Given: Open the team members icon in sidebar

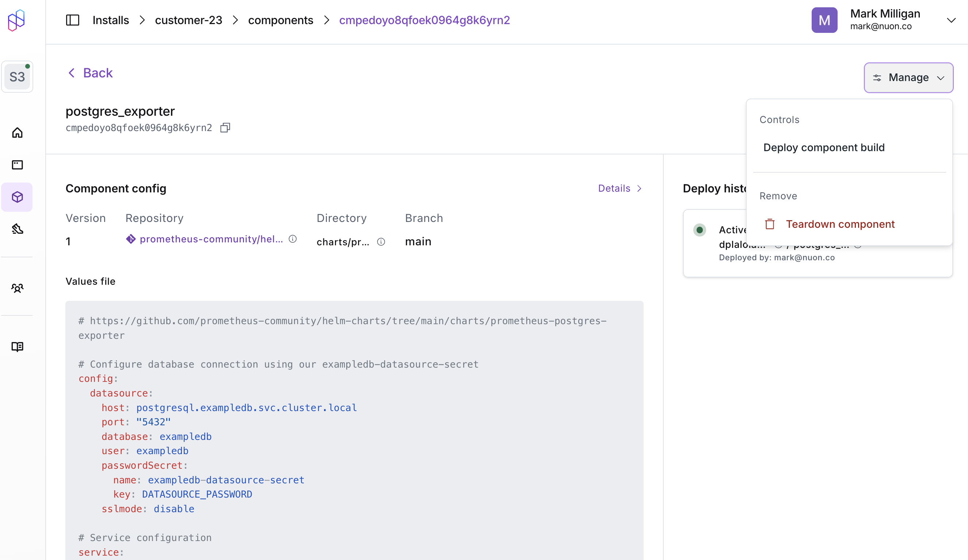Looking at the screenshot, I should point(17,288).
